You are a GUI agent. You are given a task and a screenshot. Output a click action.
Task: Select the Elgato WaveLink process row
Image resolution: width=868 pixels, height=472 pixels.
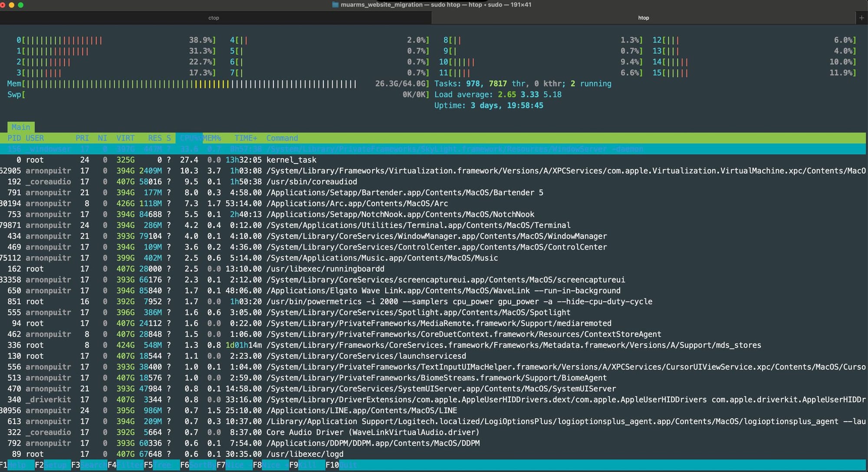click(x=433, y=290)
